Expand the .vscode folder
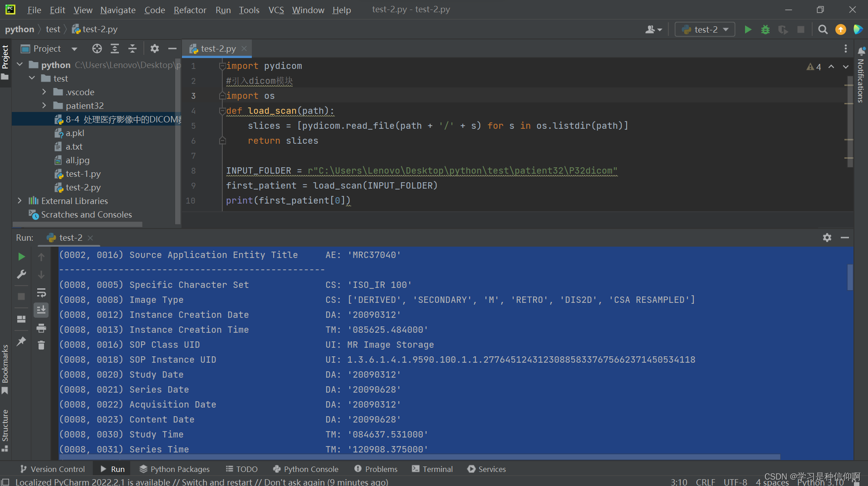 pos(44,92)
